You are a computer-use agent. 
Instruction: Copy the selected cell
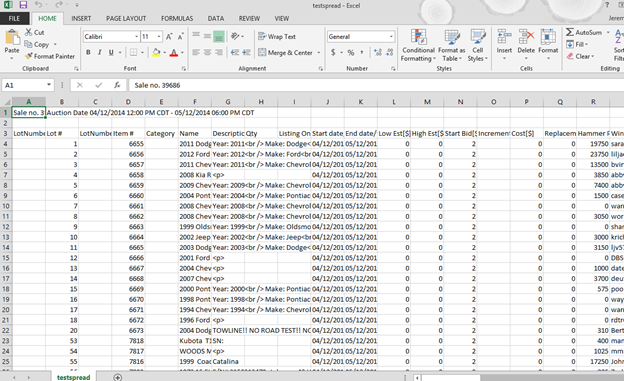(x=37, y=44)
